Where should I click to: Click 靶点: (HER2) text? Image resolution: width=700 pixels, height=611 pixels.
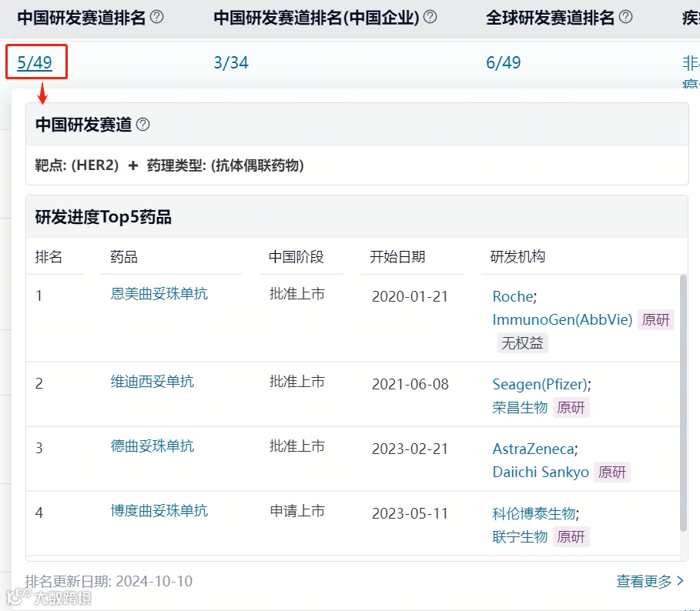coord(77,165)
